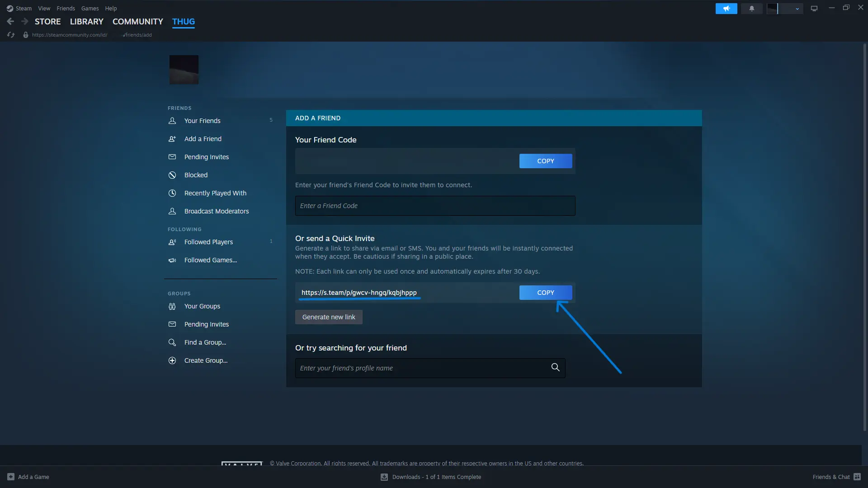
Task: Copy your Friend Code
Action: click(x=546, y=161)
